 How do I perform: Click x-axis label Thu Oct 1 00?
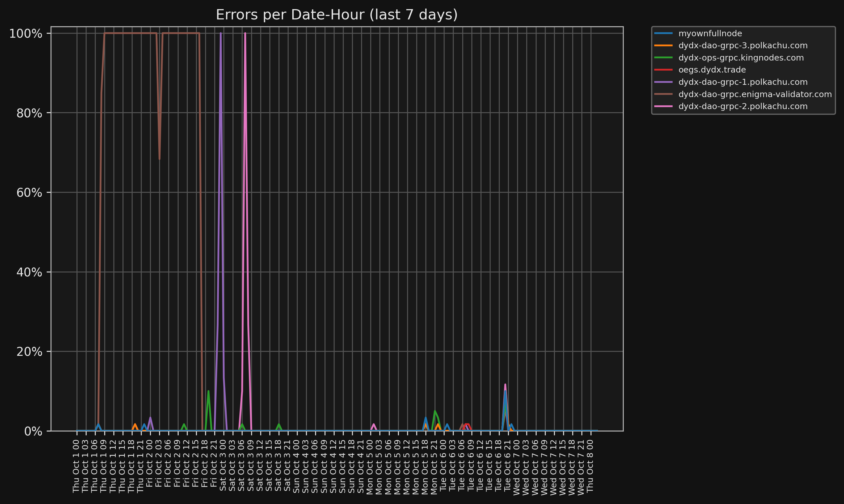coord(76,466)
